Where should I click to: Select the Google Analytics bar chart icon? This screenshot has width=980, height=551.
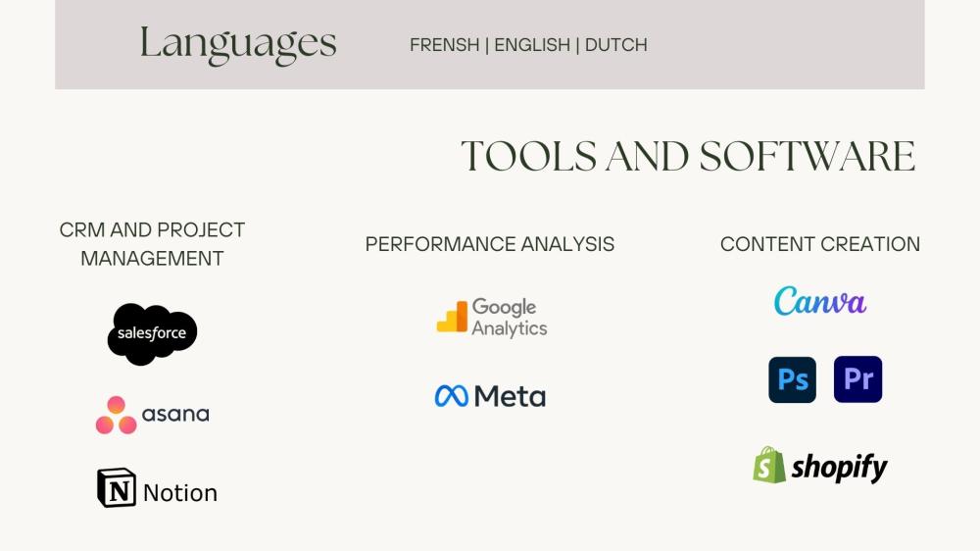click(452, 317)
